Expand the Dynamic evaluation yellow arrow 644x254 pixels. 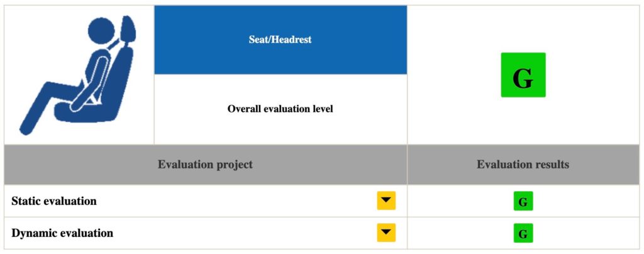point(386,233)
